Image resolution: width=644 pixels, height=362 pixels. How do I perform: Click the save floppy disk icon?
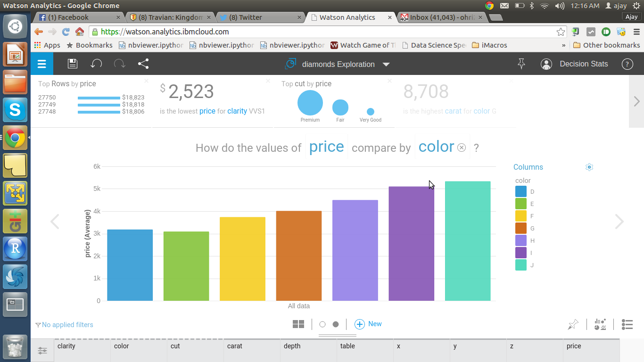pos(72,64)
